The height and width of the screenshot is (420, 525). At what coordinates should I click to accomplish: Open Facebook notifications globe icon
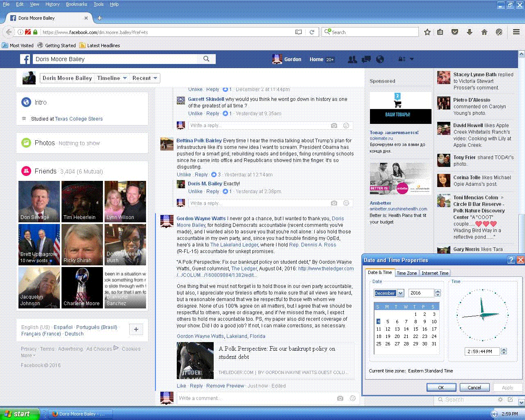click(380, 59)
